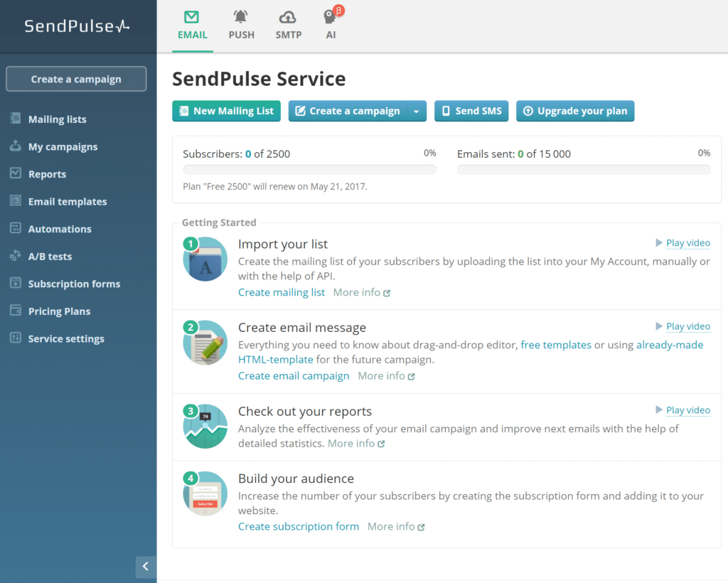Image resolution: width=728 pixels, height=583 pixels.
Task: Open Service settings
Action: [65, 338]
